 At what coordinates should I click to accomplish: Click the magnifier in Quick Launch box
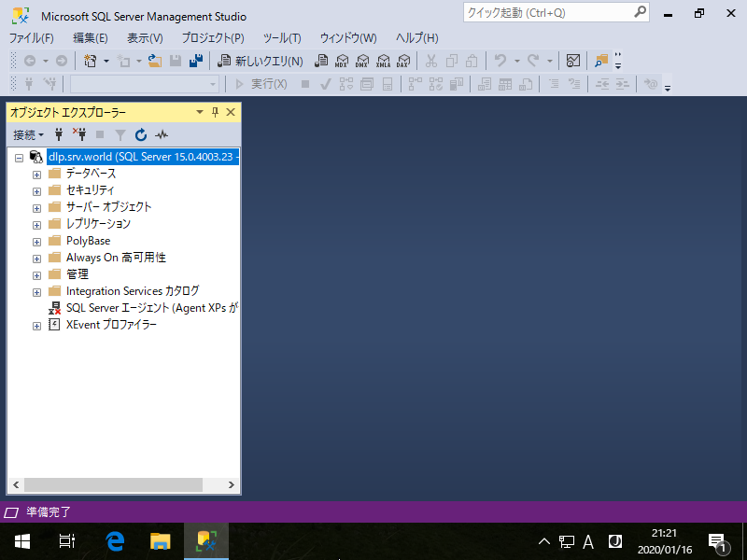tap(640, 12)
